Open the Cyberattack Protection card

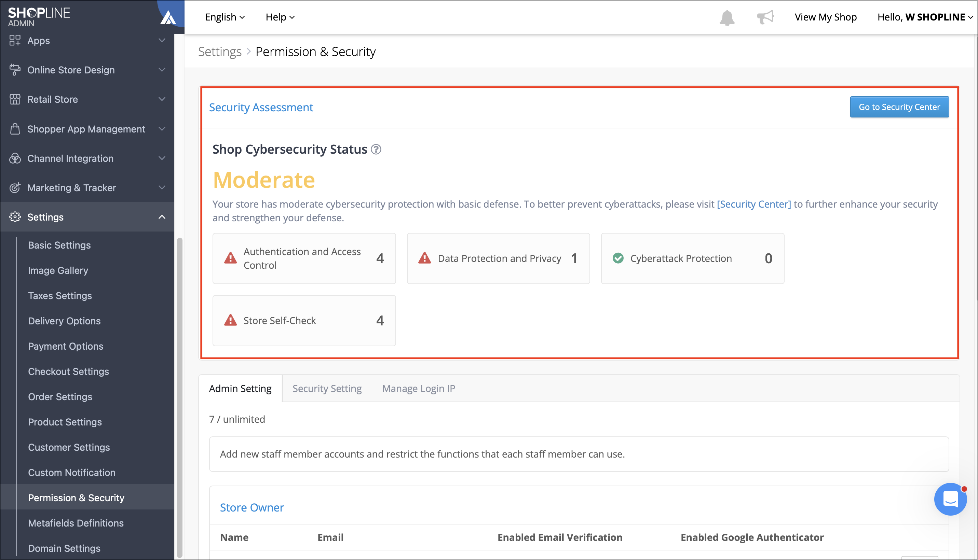[692, 258]
